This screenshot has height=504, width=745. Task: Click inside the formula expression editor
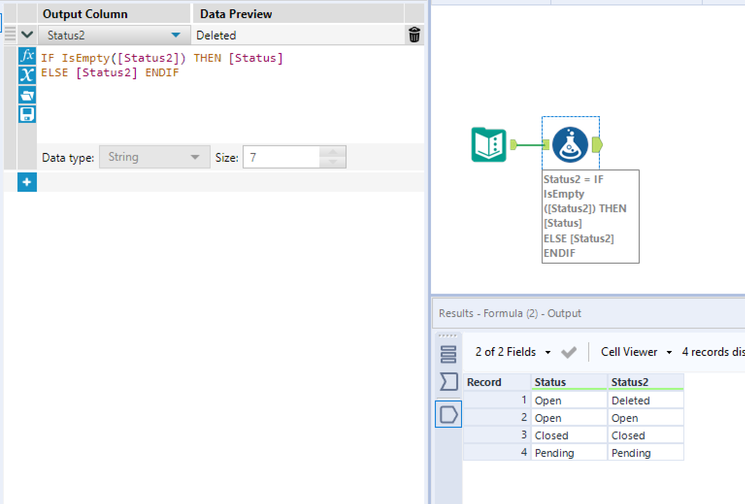pyautogui.click(x=230, y=95)
